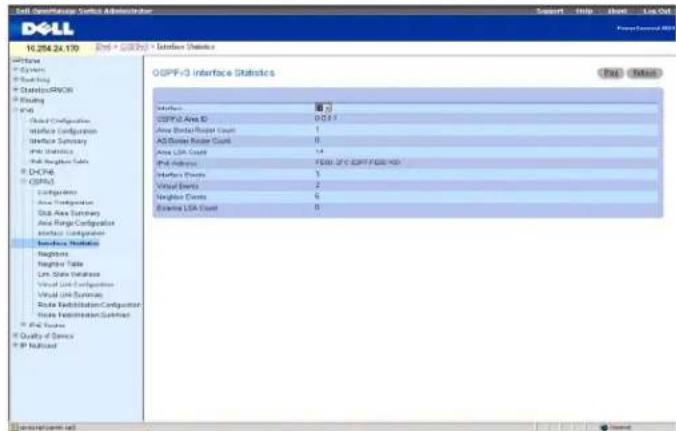Open Route Redistribution Configuration in the tree
The width and height of the screenshot is (676, 431).
coord(89,305)
